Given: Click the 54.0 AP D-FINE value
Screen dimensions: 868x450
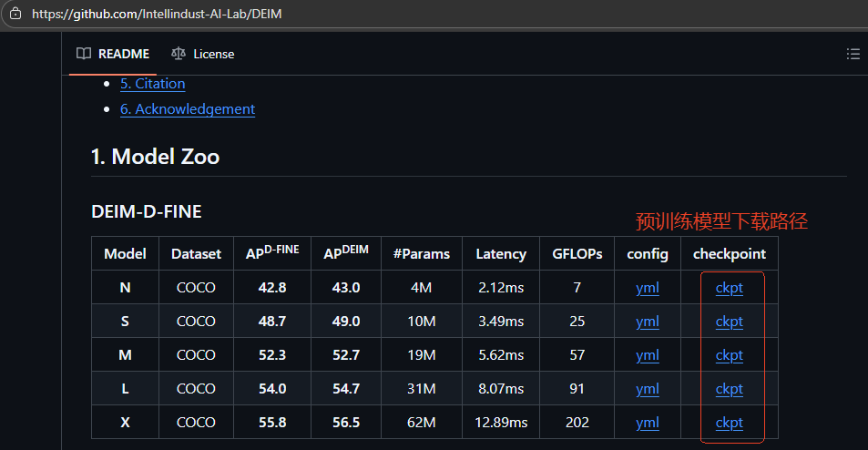Looking at the screenshot, I should pyautogui.click(x=272, y=389).
